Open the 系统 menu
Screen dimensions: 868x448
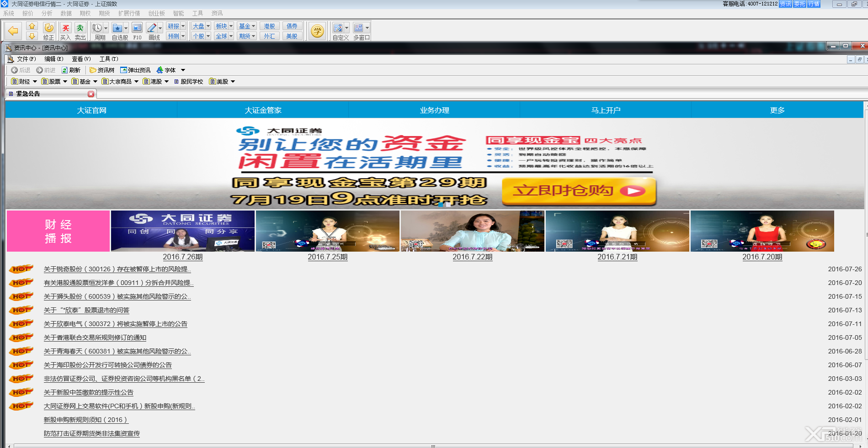tap(9, 13)
